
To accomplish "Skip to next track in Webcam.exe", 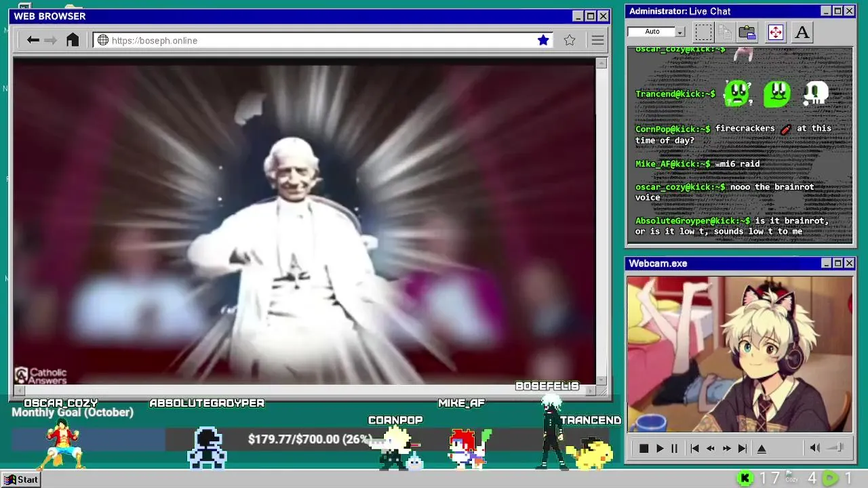I will (x=743, y=448).
